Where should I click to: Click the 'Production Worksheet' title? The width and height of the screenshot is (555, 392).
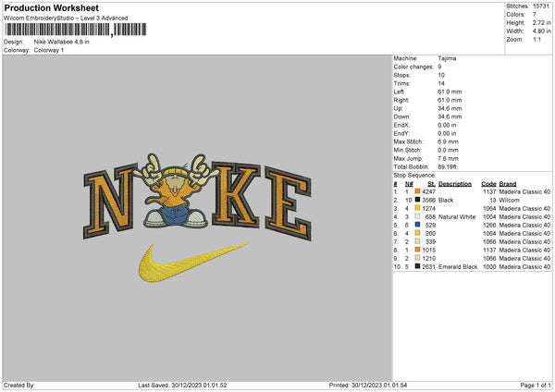[x=51, y=7]
